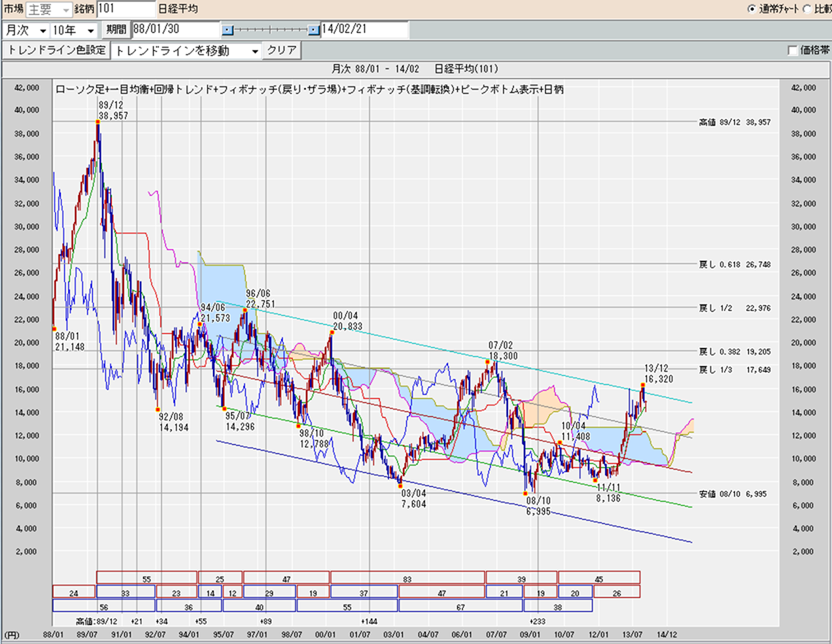Select the cycle box labeled 26
This screenshot has width=832, height=644.
tap(617, 591)
